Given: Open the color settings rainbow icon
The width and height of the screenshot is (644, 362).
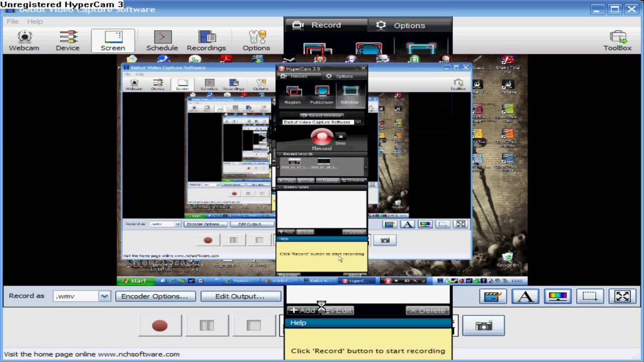Looking at the screenshot, I should (557, 296).
